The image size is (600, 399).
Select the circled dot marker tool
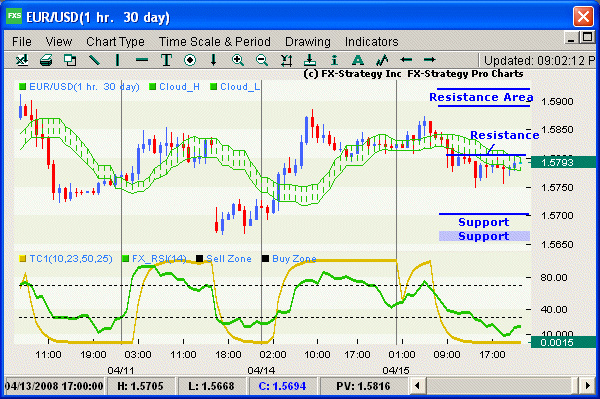[x=190, y=60]
